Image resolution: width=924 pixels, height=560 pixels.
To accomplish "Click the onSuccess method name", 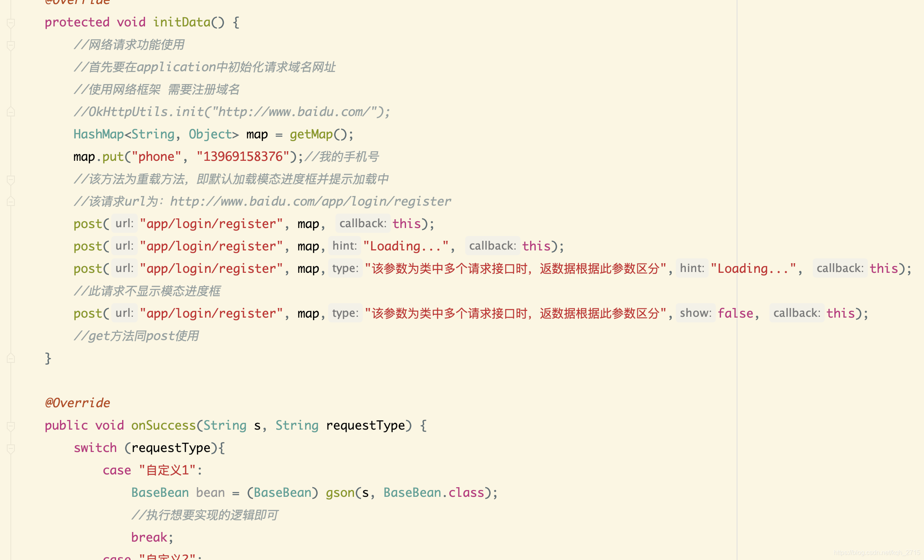I will (x=163, y=425).
